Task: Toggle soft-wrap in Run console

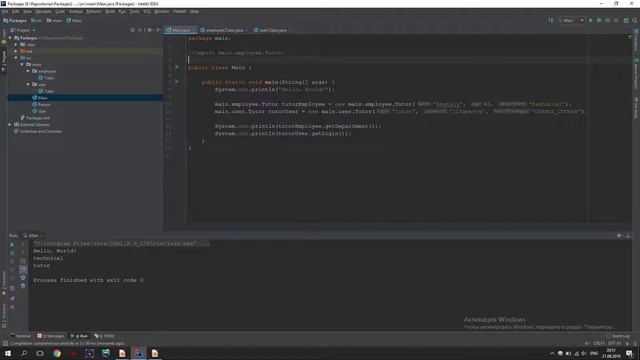Action: coord(23,261)
